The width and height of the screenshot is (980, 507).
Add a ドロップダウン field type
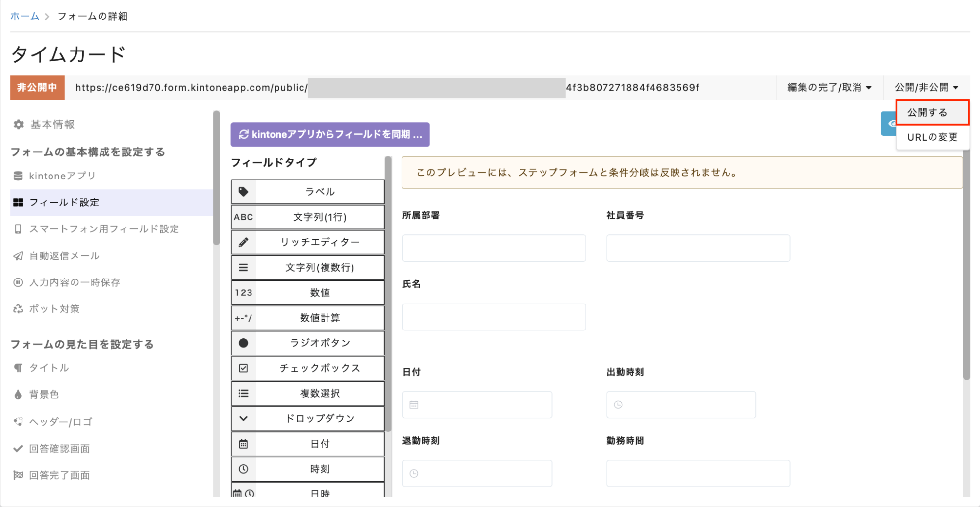[320, 419]
